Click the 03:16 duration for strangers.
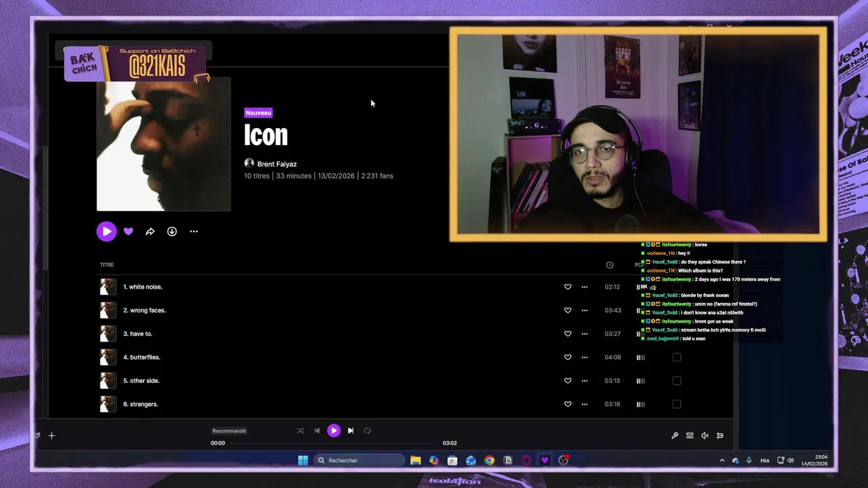868x488 pixels. click(x=612, y=404)
